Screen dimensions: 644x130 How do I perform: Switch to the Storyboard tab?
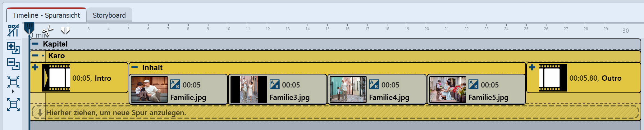[109, 15]
